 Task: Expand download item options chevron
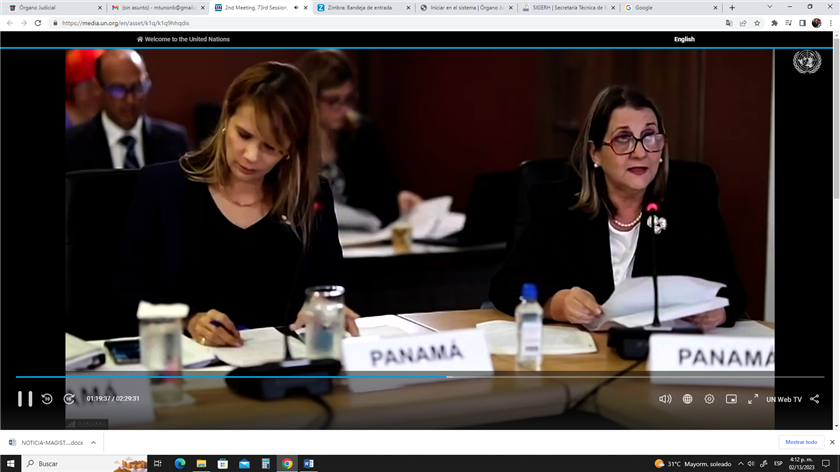point(93,443)
